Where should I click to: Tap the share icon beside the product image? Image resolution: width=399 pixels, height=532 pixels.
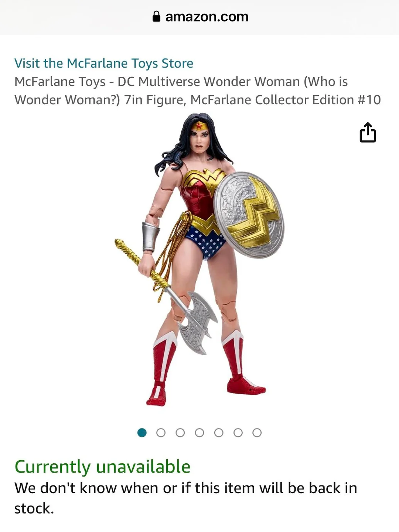pos(368,132)
